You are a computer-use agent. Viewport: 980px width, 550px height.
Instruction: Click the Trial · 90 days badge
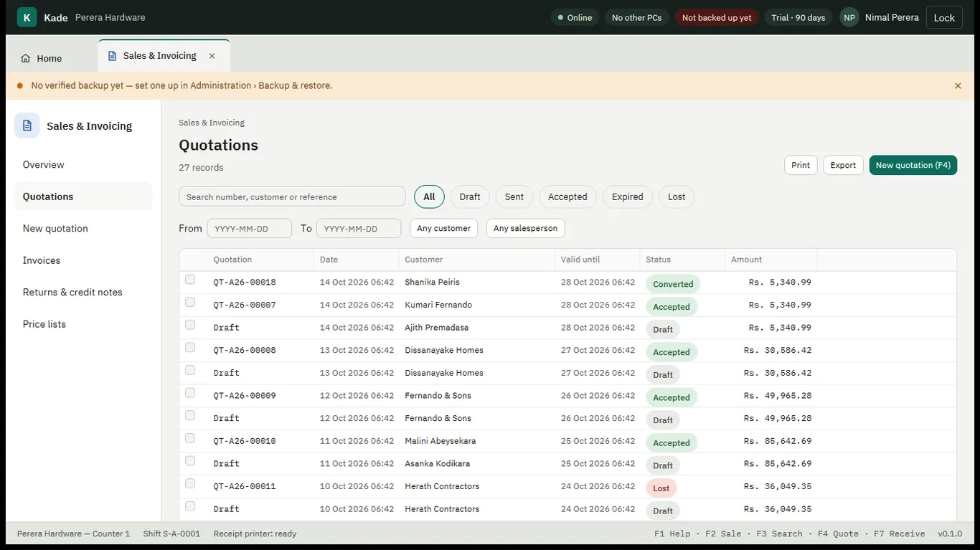coord(798,17)
